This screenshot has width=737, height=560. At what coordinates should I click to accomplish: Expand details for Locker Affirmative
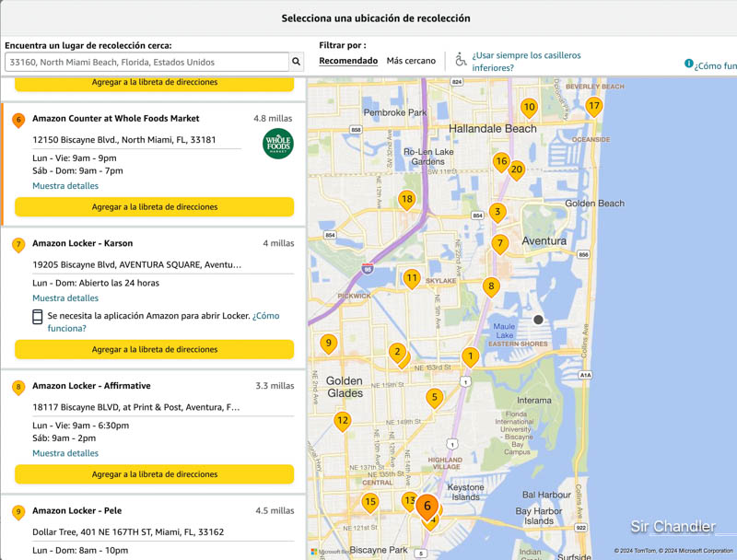(65, 453)
